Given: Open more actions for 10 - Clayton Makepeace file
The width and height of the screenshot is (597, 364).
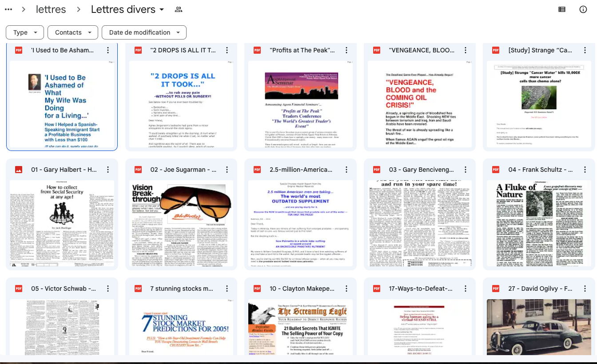Looking at the screenshot, I should tap(346, 289).
